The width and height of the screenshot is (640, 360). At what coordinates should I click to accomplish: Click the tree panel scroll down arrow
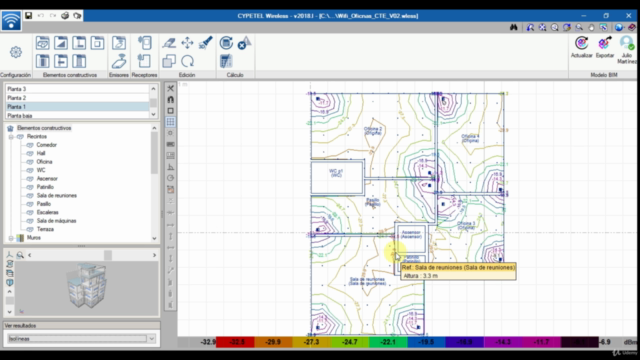(x=154, y=238)
